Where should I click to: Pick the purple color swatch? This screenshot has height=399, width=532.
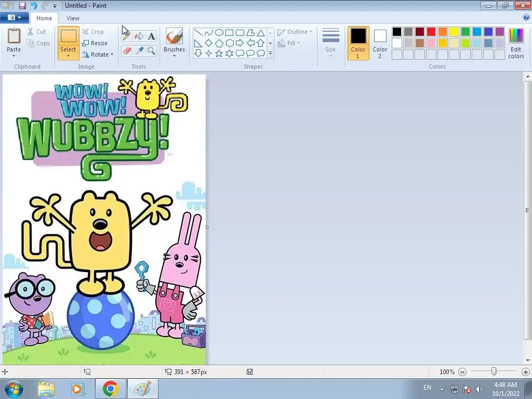coord(500,32)
